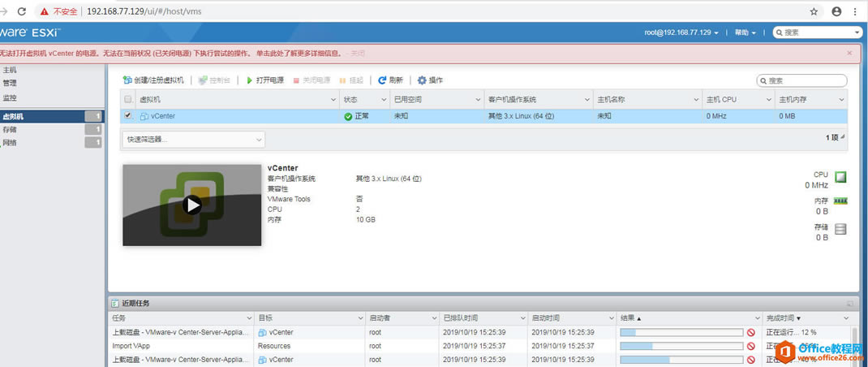This screenshot has width=868, height=367.
Task: Click the 内存 memory icon
Action: point(840,201)
